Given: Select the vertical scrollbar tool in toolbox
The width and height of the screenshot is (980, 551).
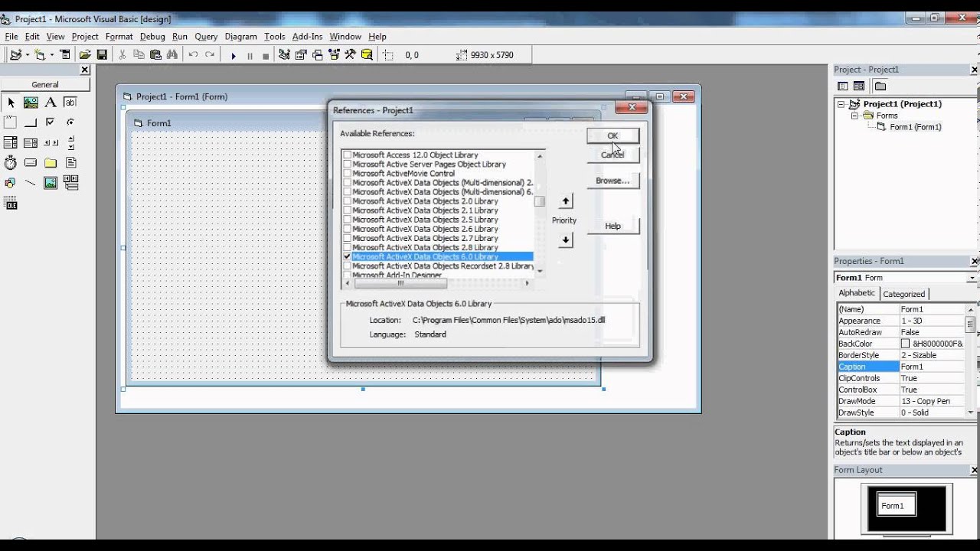Looking at the screenshot, I should [70, 142].
